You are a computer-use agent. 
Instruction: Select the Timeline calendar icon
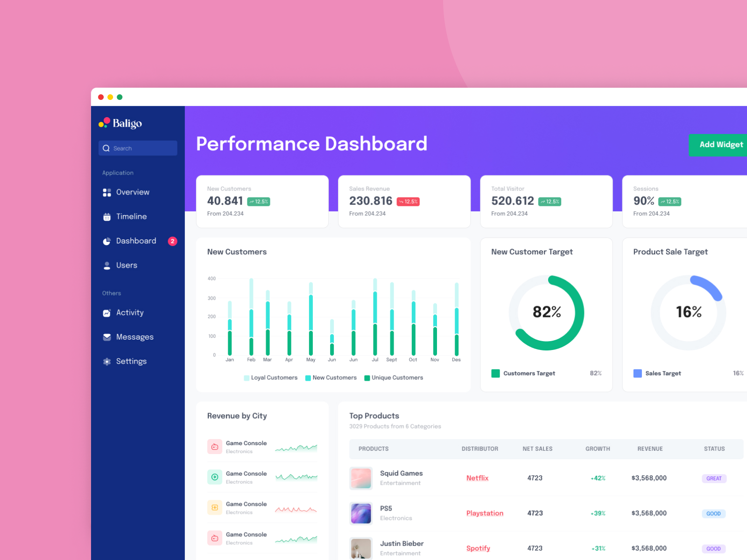click(106, 216)
